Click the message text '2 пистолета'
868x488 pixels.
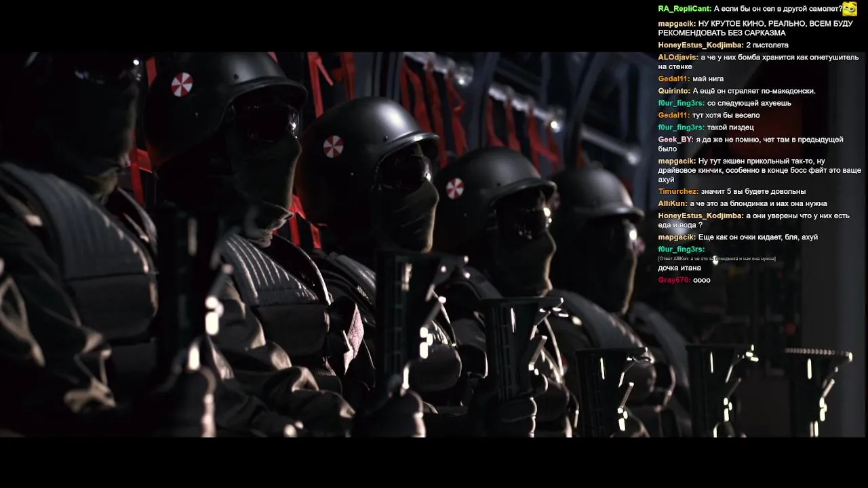[767, 45]
